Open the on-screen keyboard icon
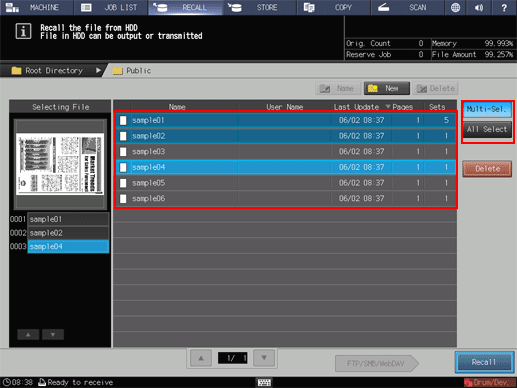This screenshot has width=517, height=388. [264, 383]
